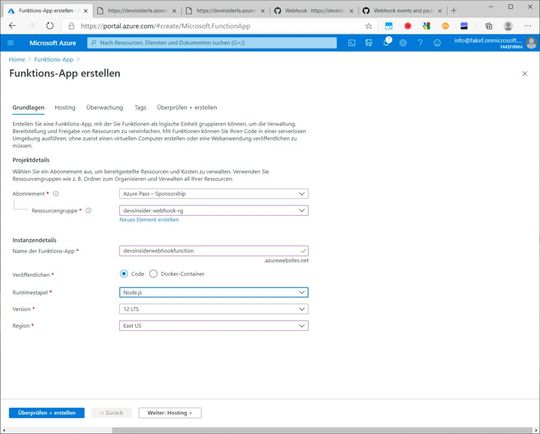Expand the Ressourcengruppe dropdown
The height and width of the screenshot is (434, 540).
214,210
